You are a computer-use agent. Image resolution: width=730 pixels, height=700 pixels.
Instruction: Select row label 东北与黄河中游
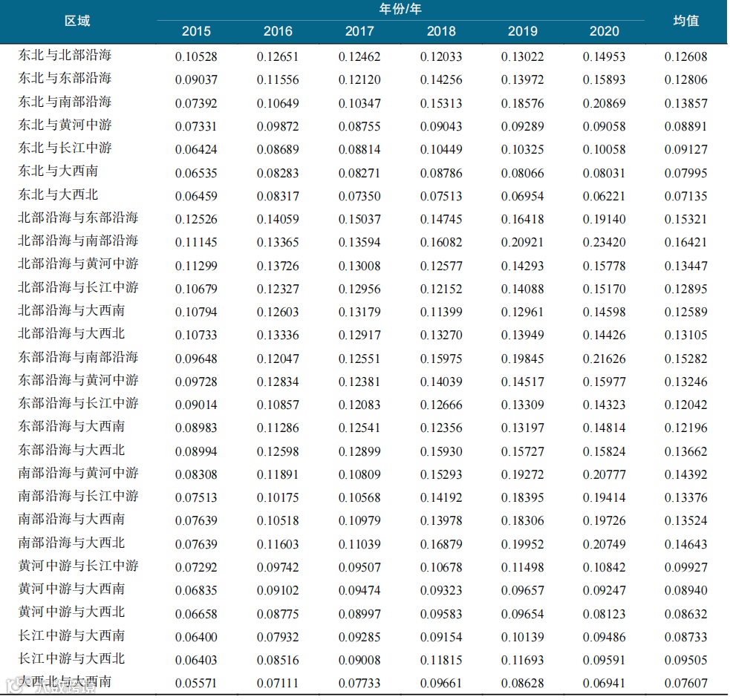click(65, 125)
